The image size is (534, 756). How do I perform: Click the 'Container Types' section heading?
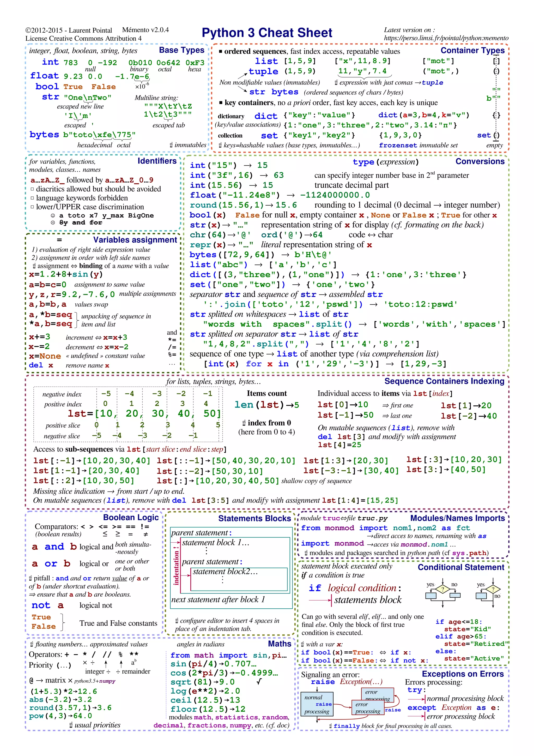tap(472, 50)
